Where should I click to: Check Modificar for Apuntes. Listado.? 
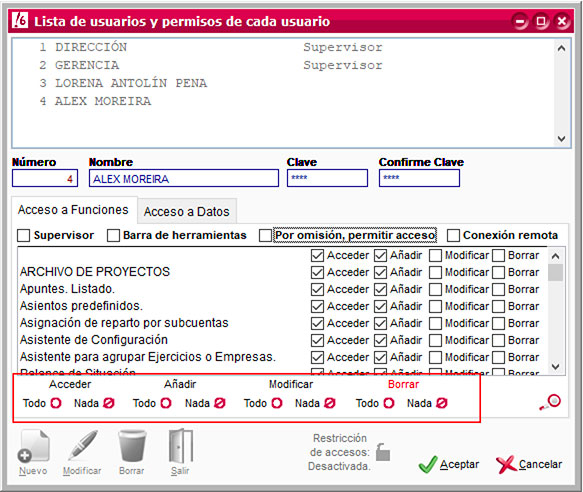click(435, 289)
